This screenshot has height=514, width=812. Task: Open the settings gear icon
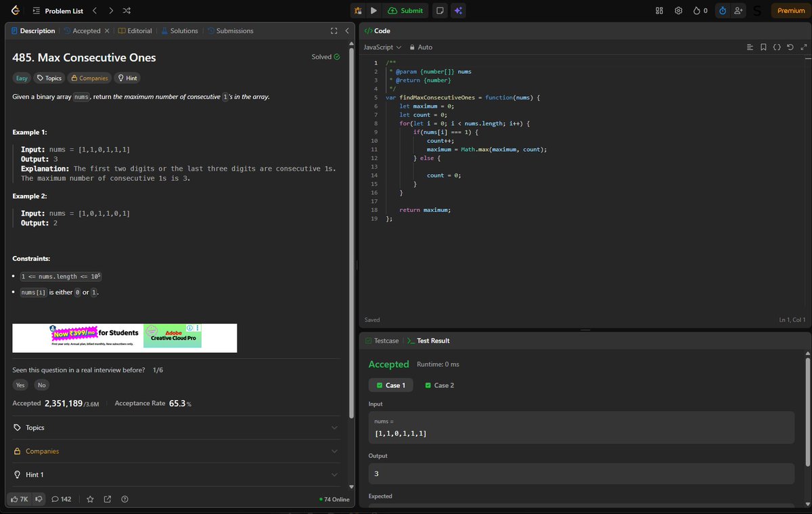point(679,11)
